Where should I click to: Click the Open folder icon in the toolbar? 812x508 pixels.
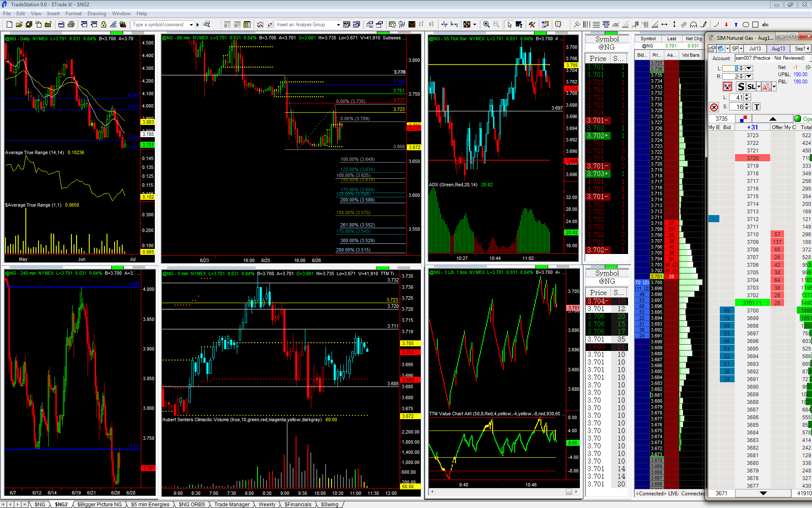(19, 25)
